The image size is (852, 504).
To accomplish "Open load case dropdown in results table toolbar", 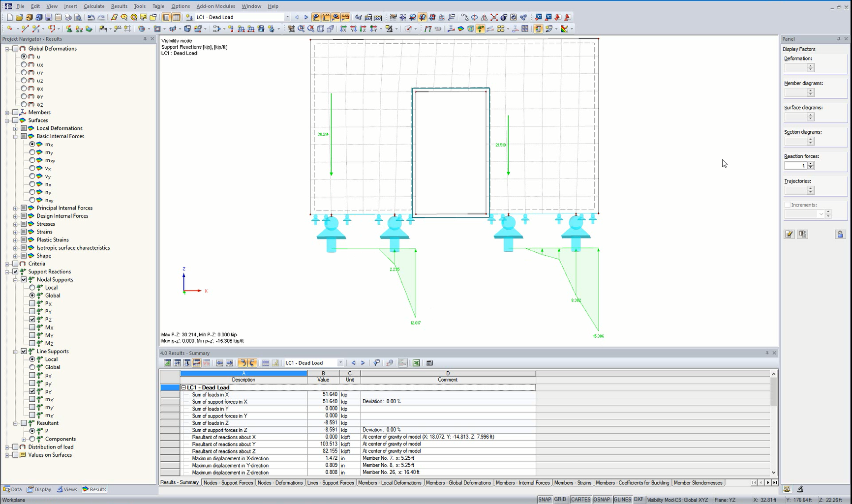I will (340, 363).
